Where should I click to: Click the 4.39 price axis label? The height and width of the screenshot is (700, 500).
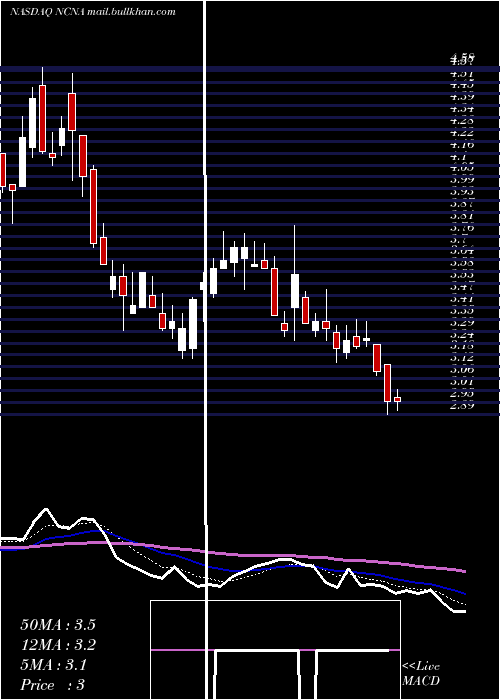[462, 97]
